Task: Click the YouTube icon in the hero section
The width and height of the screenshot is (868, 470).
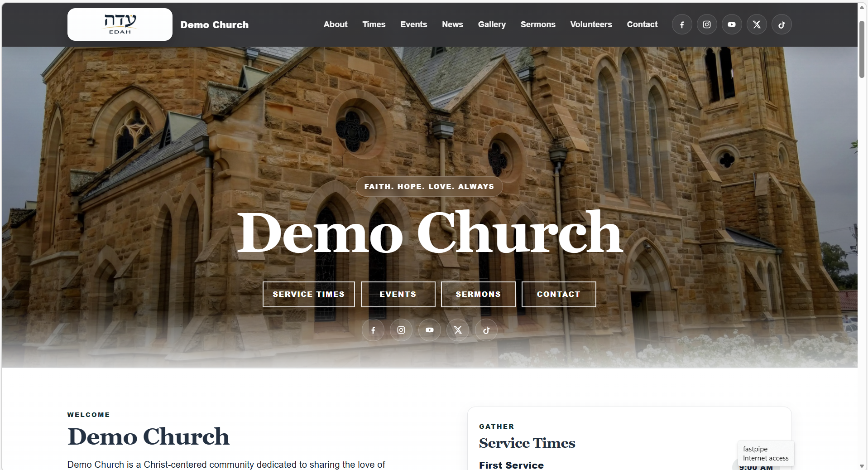Action: pyautogui.click(x=429, y=330)
